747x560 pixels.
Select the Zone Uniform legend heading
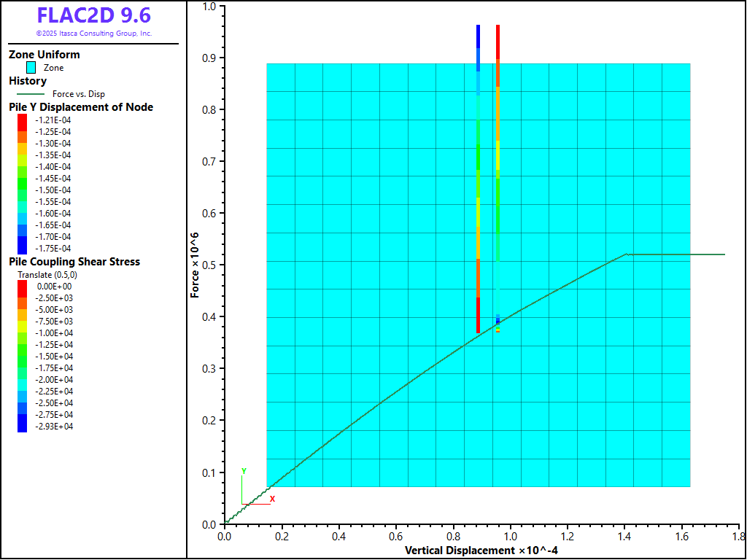coord(44,55)
